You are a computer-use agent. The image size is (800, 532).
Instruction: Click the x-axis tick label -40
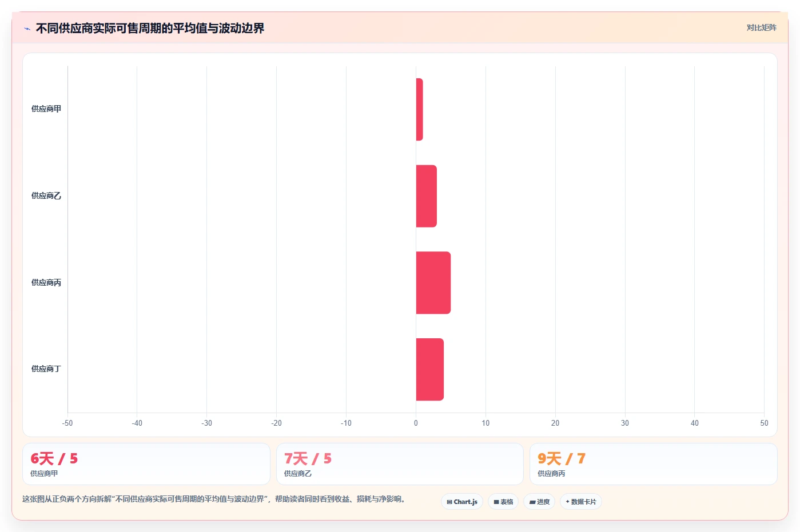pyautogui.click(x=137, y=423)
